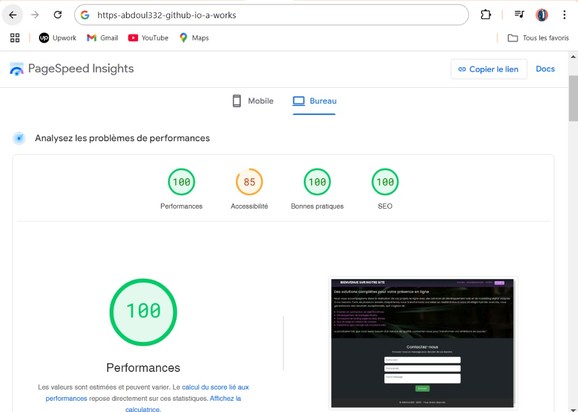
Task: Open the three-dot Chrome menu
Action: click(x=564, y=15)
